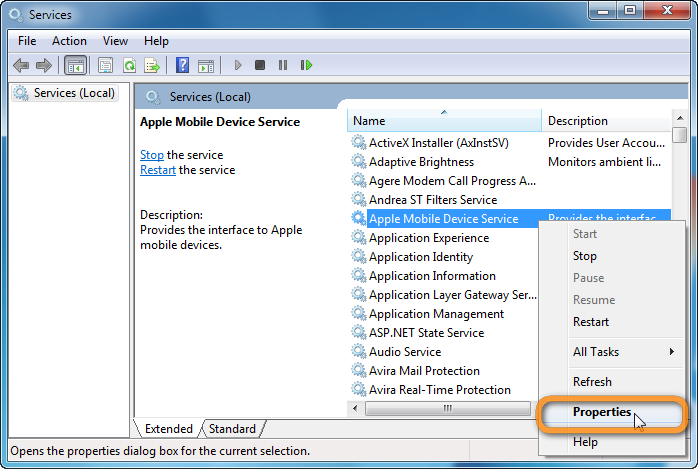Select the Audio Service name
The height and width of the screenshot is (469, 698).
[x=405, y=352]
